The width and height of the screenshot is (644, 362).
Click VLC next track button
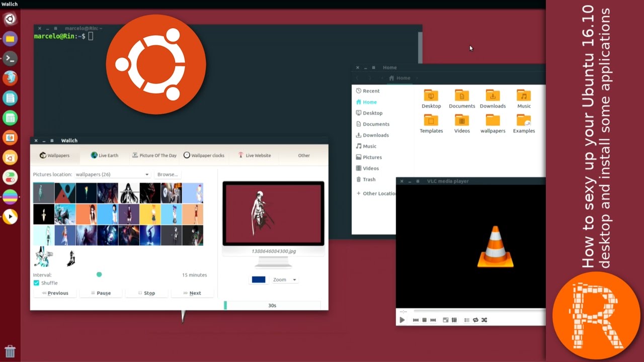[433, 320]
